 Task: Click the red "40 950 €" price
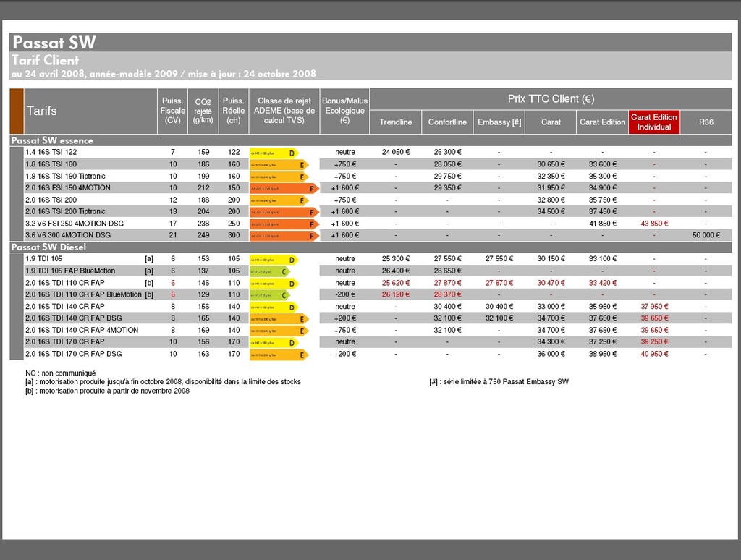coord(654,354)
